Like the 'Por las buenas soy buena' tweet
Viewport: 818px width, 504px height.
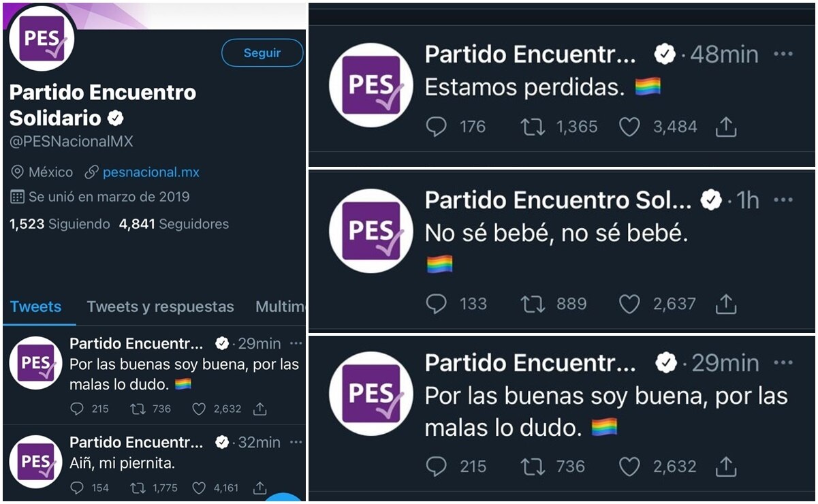[x=629, y=467]
